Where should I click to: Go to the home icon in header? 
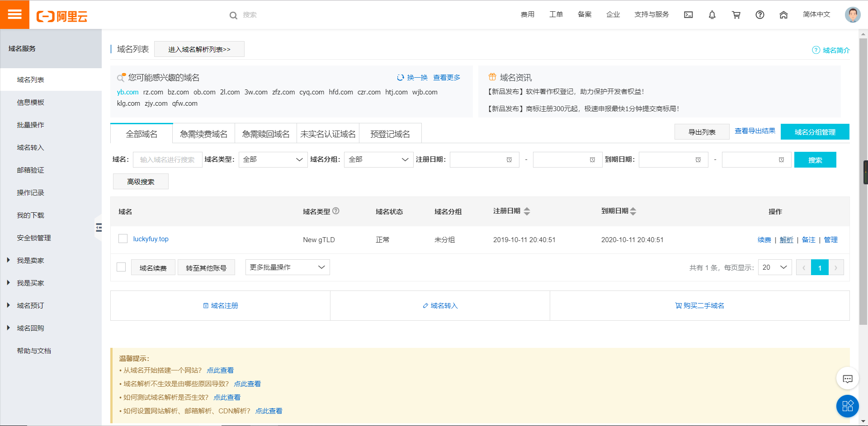pyautogui.click(x=783, y=15)
